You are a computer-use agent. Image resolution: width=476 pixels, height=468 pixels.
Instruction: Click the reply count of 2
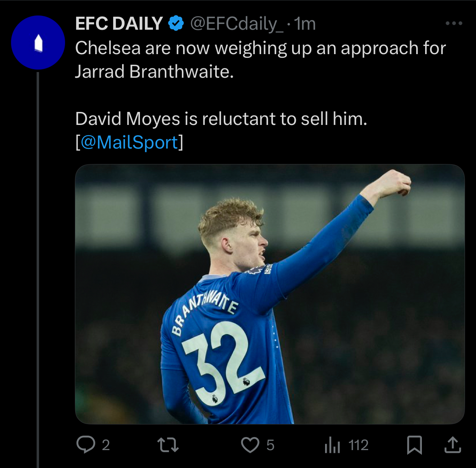(106, 445)
